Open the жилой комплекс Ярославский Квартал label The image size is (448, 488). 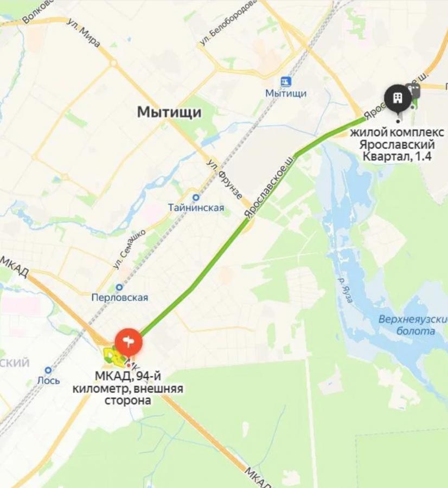click(397, 144)
